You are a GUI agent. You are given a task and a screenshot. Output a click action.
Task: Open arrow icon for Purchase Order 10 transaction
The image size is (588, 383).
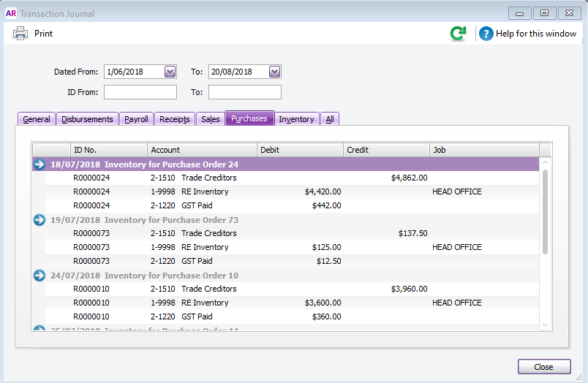39,276
